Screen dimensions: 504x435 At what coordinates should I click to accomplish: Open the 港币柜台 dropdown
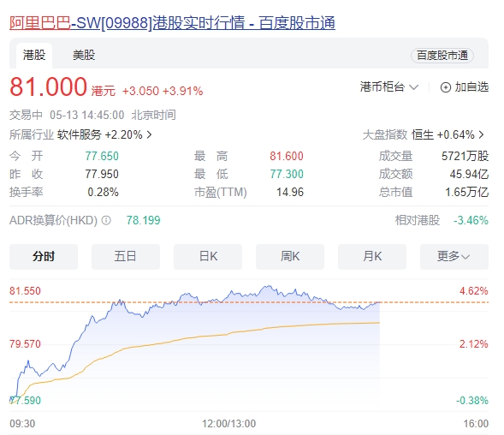pos(389,86)
